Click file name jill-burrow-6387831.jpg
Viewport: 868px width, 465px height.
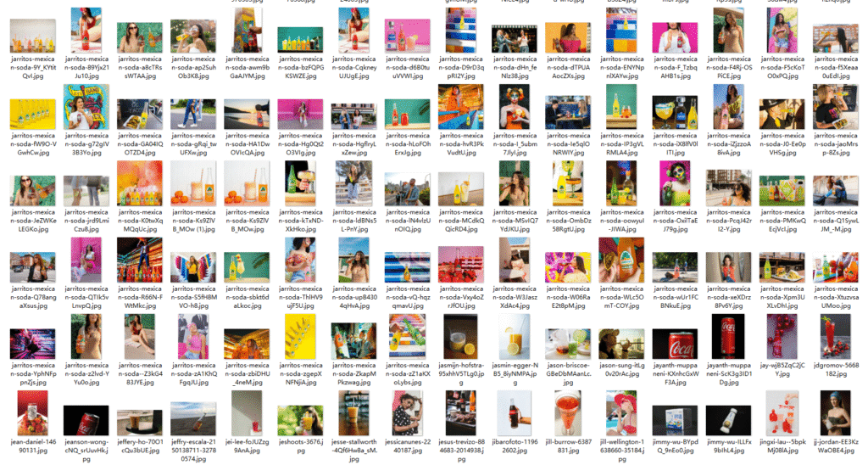coord(569,446)
